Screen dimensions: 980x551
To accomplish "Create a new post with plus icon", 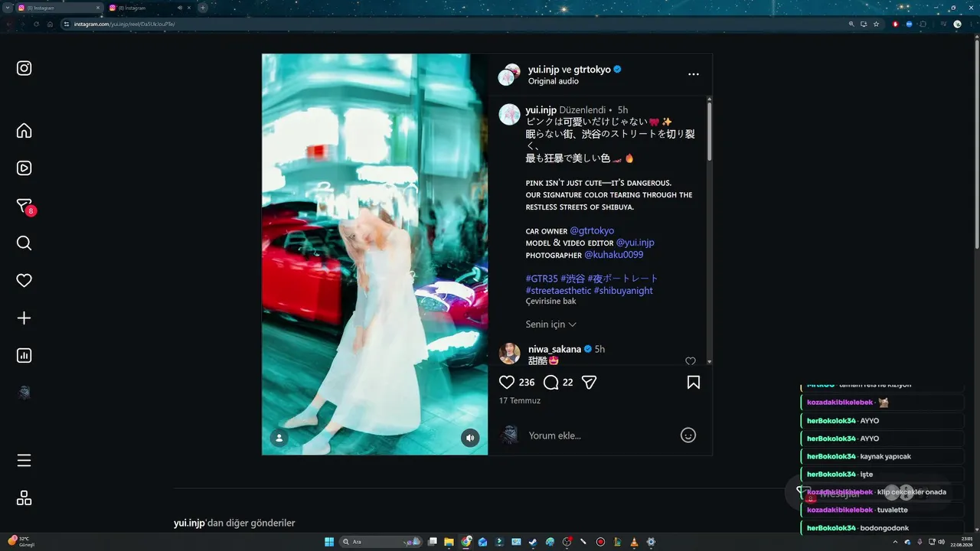I will pos(24,318).
